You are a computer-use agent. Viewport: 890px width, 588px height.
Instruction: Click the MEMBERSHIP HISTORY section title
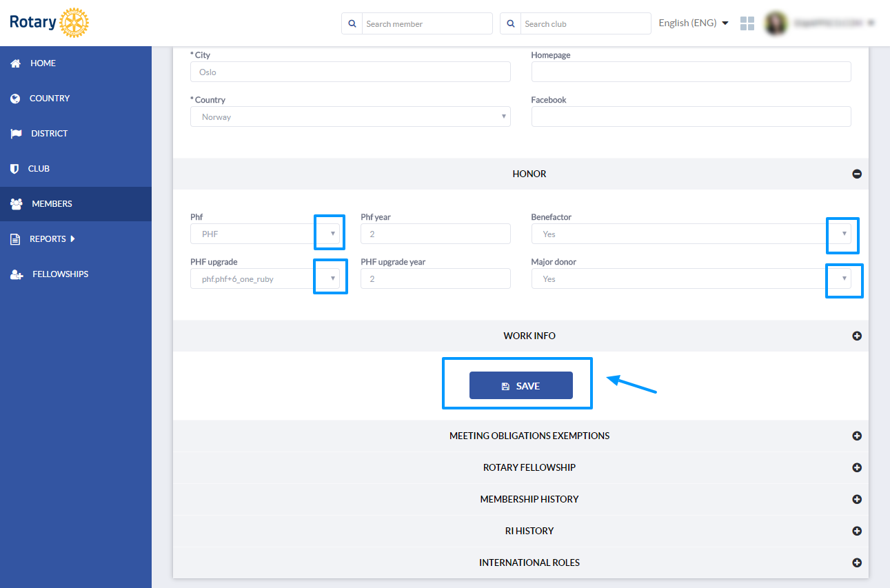point(529,499)
